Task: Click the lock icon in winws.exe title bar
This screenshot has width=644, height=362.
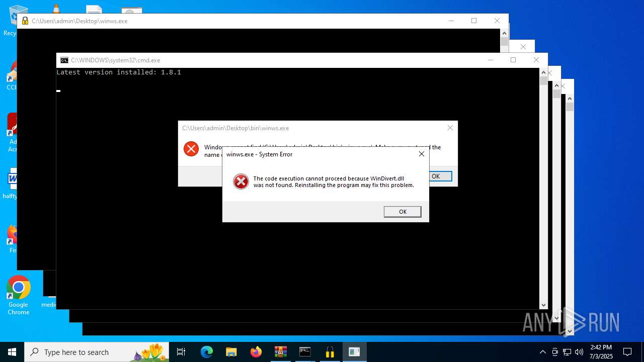Action: 25,21
